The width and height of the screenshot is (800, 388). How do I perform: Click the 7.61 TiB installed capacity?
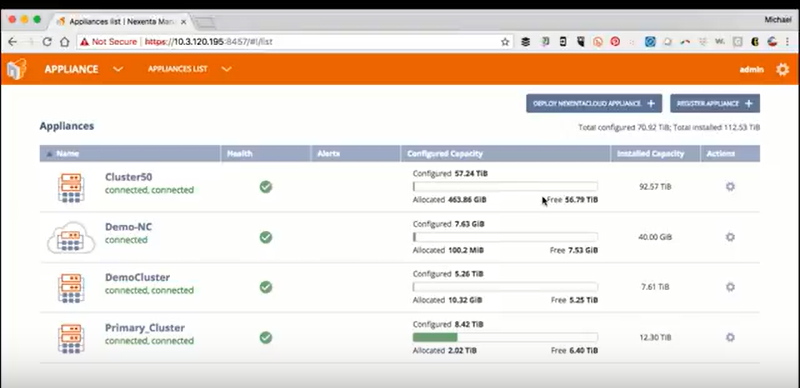(x=655, y=287)
